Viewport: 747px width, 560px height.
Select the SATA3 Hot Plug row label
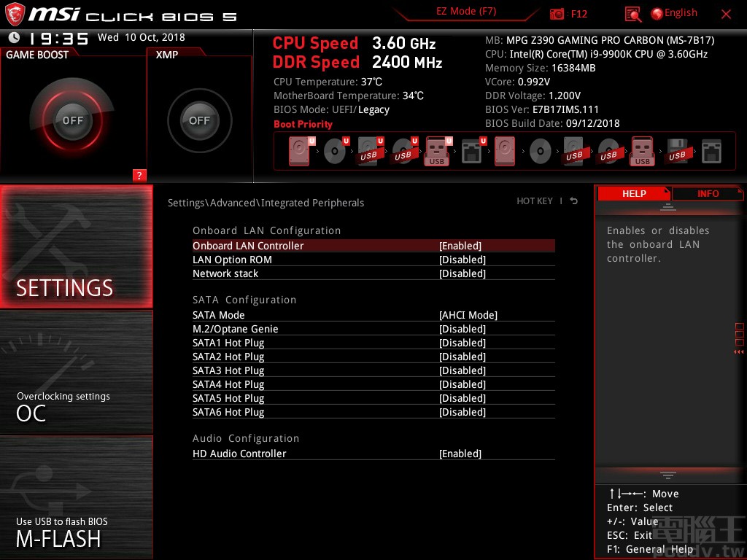pos(228,370)
